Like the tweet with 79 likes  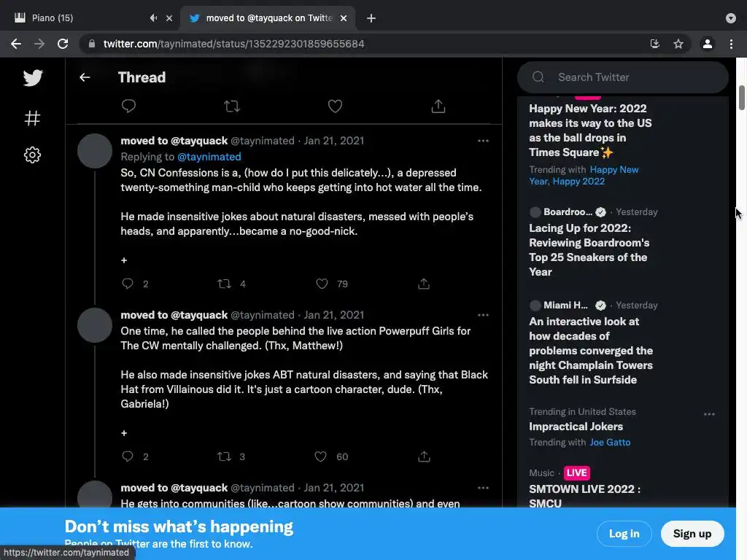click(322, 284)
